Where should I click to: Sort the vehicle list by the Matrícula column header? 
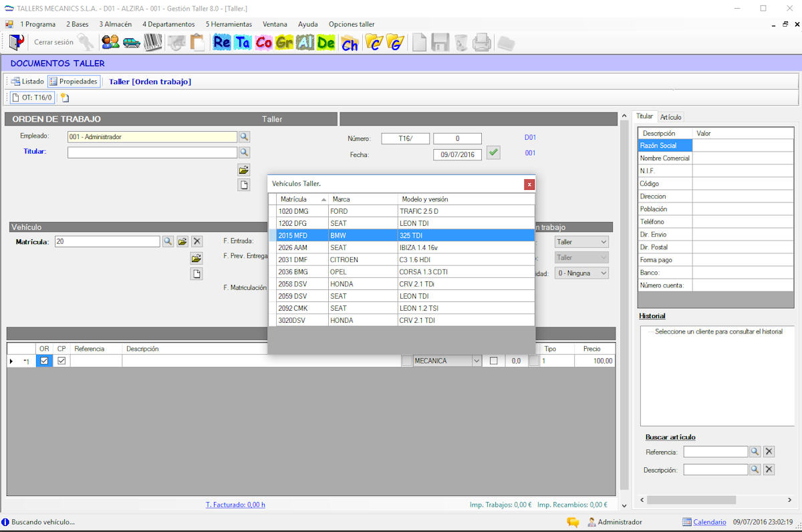point(303,199)
